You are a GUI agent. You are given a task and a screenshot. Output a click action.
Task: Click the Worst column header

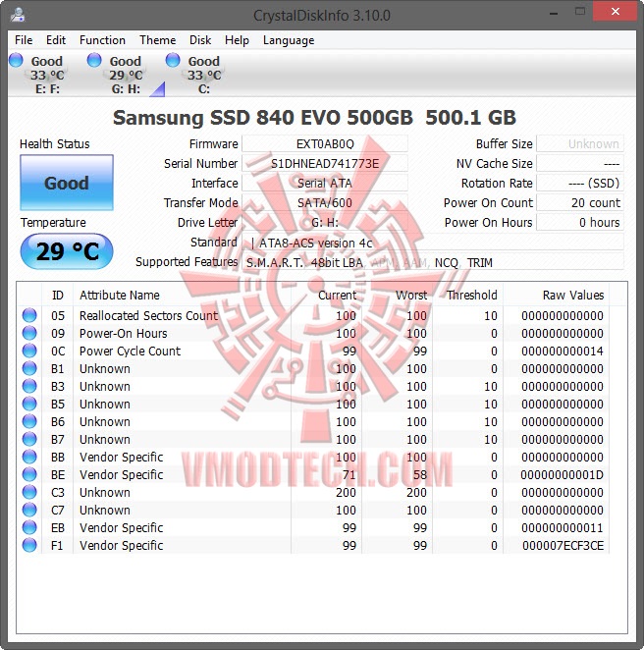(x=397, y=295)
